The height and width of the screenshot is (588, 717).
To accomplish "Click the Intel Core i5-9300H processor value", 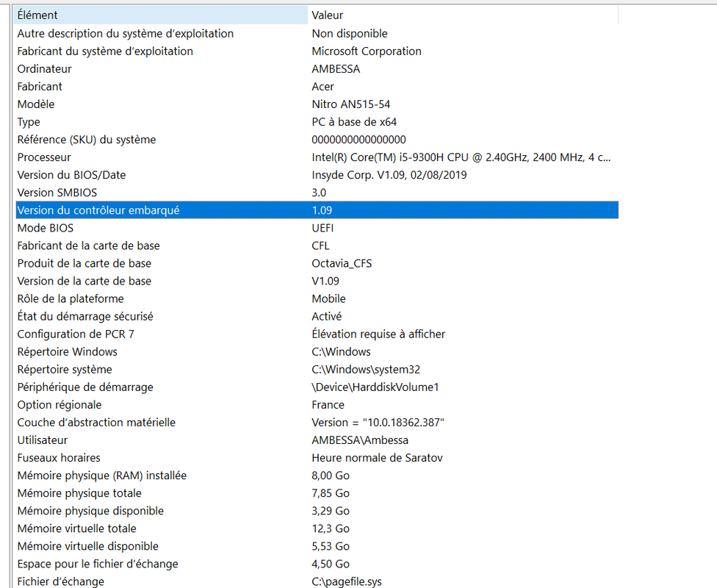I will point(461,157).
